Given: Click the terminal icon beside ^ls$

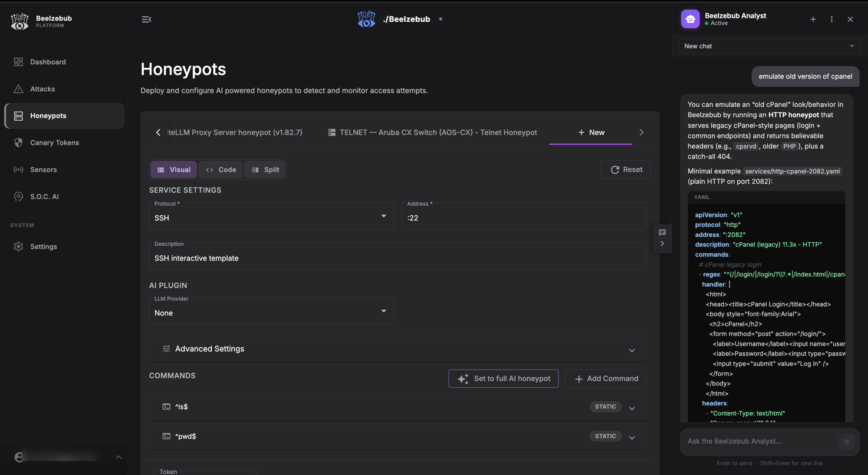Looking at the screenshot, I should (166, 407).
